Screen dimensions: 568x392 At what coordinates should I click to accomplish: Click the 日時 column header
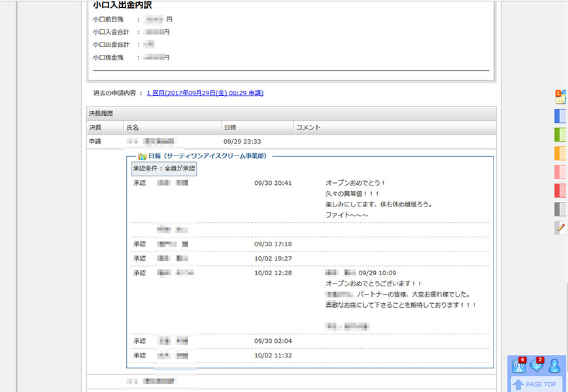click(x=230, y=127)
